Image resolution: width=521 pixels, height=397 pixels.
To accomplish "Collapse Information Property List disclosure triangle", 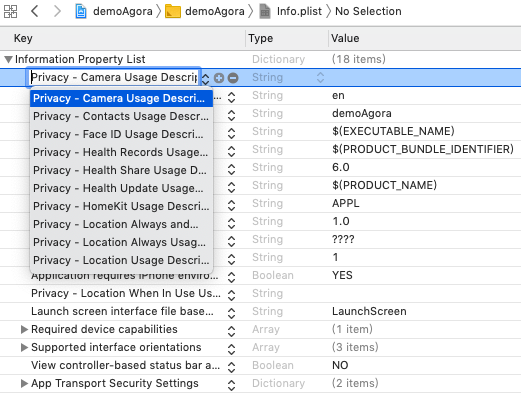I will pos(8,60).
